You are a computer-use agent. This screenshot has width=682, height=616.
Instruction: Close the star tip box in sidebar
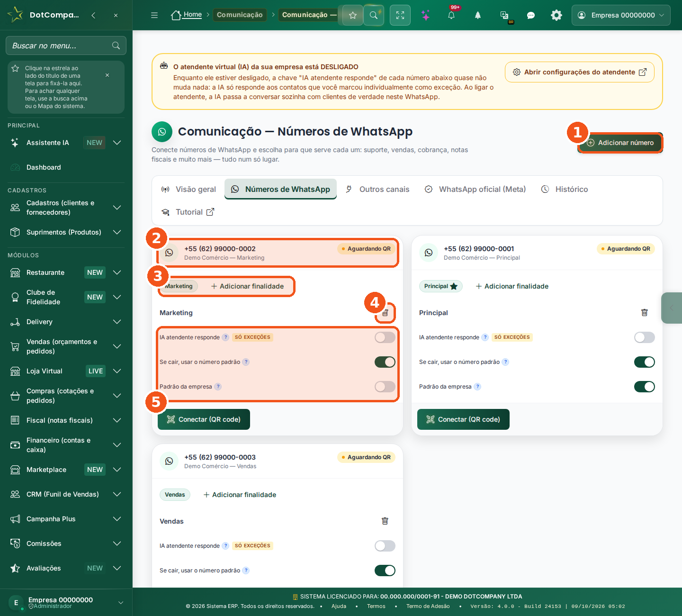pos(108,75)
